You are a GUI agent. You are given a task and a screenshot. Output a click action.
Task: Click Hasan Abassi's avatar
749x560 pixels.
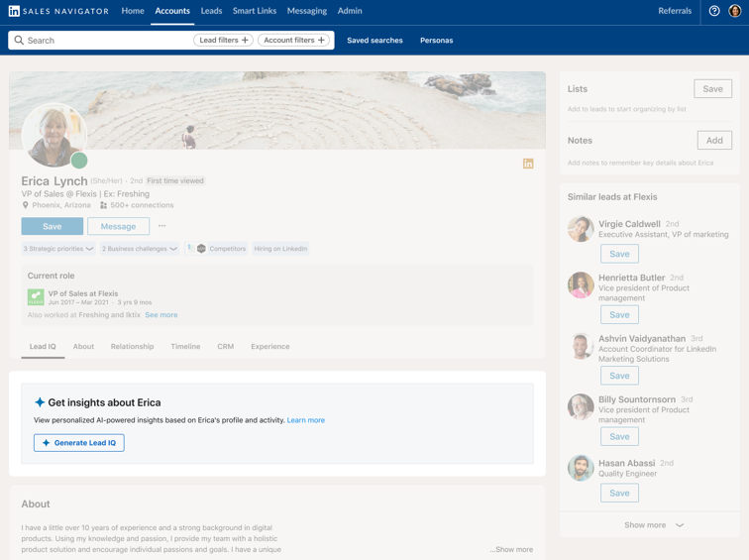tap(581, 468)
